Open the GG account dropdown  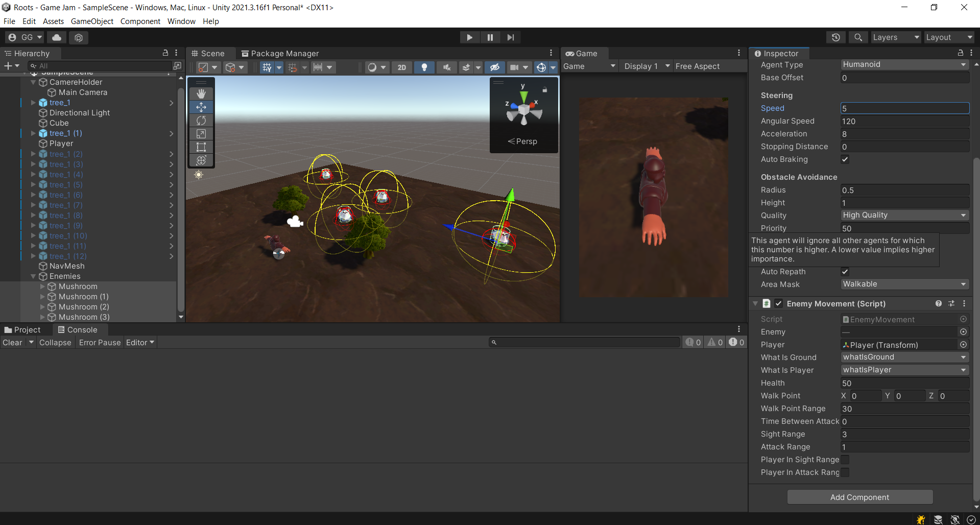click(x=25, y=37)
